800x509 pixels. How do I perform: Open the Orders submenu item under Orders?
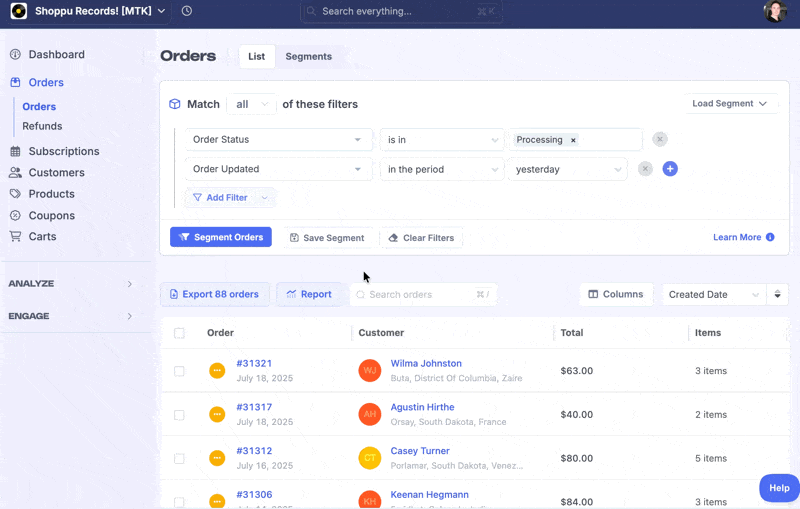(39, 107)
